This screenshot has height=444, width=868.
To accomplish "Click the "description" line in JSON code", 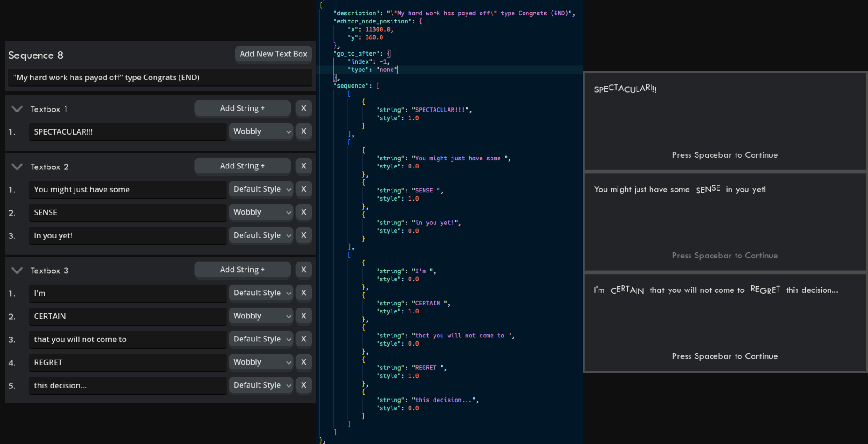I will point(454,14).
